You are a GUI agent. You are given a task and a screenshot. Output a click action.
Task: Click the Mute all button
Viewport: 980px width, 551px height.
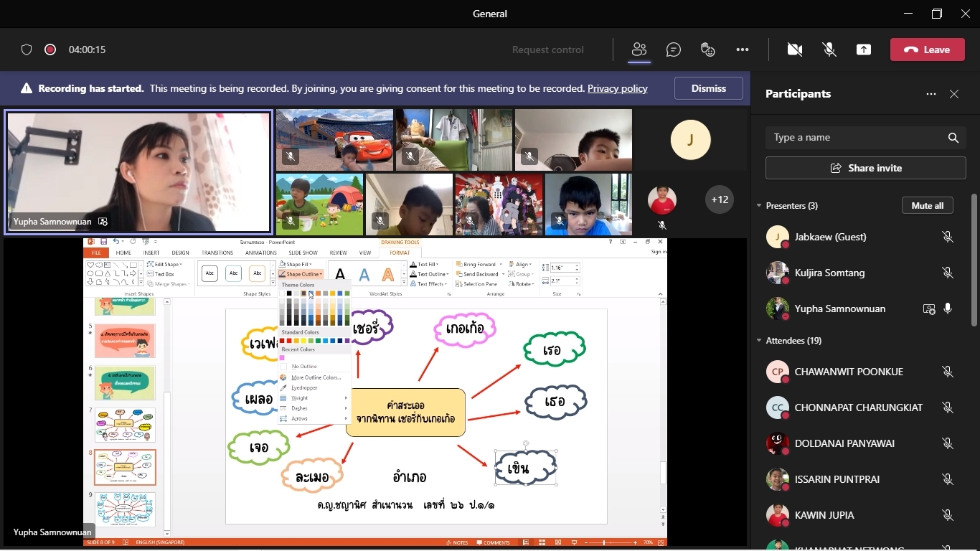[x=927, y=206]
